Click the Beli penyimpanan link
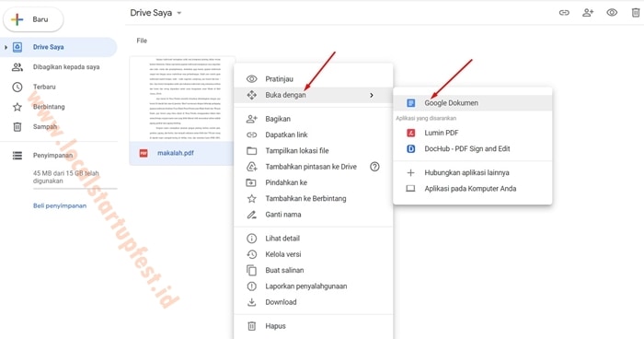644x339 pixels. pyautogui.click(x=60, y=205)
